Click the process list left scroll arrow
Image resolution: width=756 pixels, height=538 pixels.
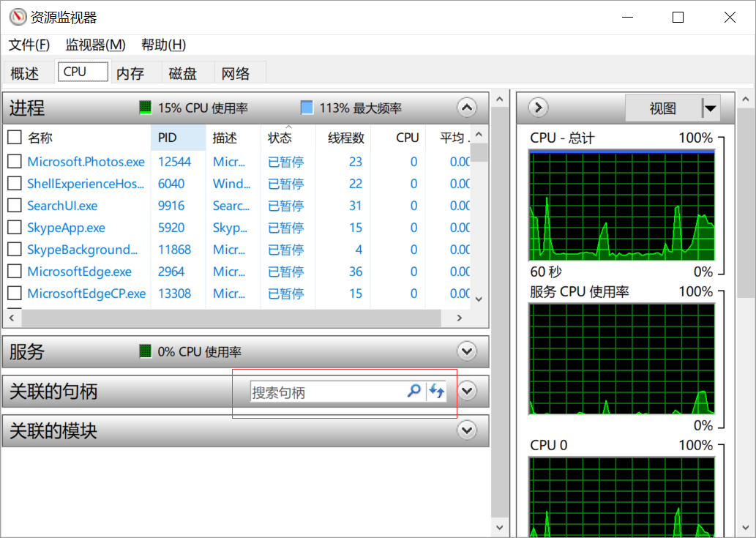[12, 318]
